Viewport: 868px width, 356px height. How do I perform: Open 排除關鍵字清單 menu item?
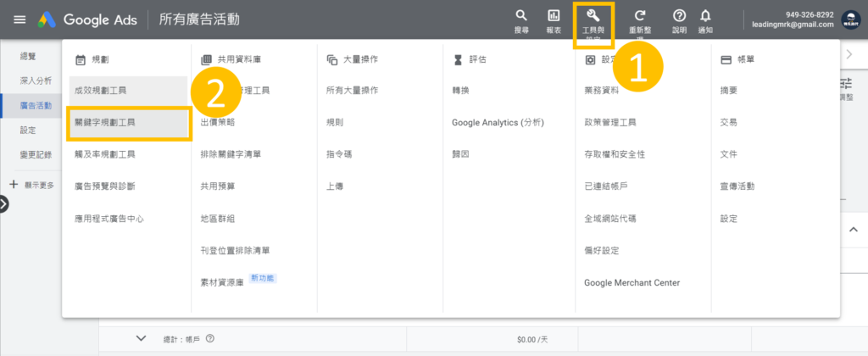[231, 154]
